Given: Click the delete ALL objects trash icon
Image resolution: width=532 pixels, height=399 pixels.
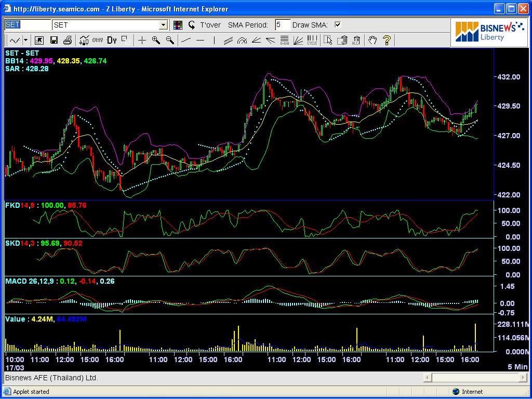Looking at the screenshot, I should pos(356,41).
